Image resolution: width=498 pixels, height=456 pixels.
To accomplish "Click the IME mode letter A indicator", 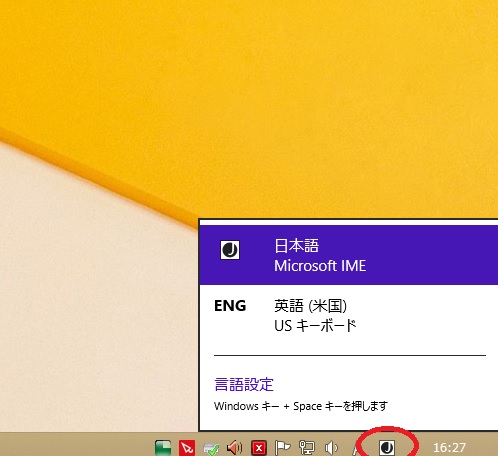I will pos(356,448).
